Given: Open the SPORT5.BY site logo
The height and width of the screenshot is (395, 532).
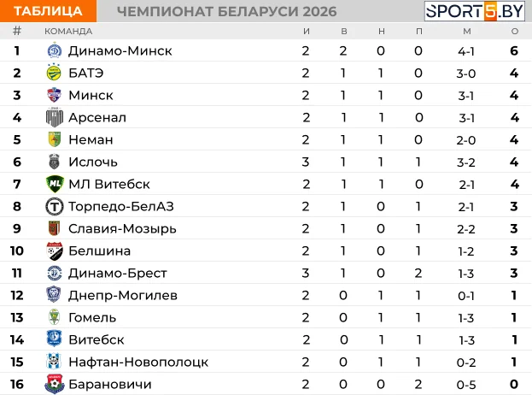Looking at the screenshot, I should coord(474,11).
